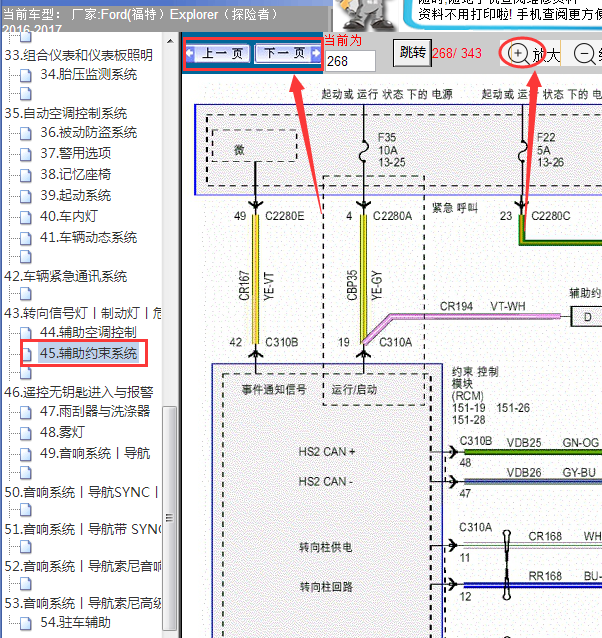Click document icon beside 45.辅助约束系统
602x638 pixels.
pos(26,354)
